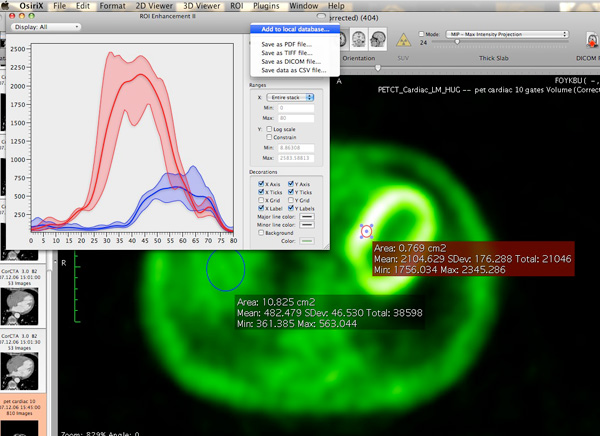Select the large blue circular ROI
The width and height of the screenshot is (600, 436).
click(x=225, y=269)
